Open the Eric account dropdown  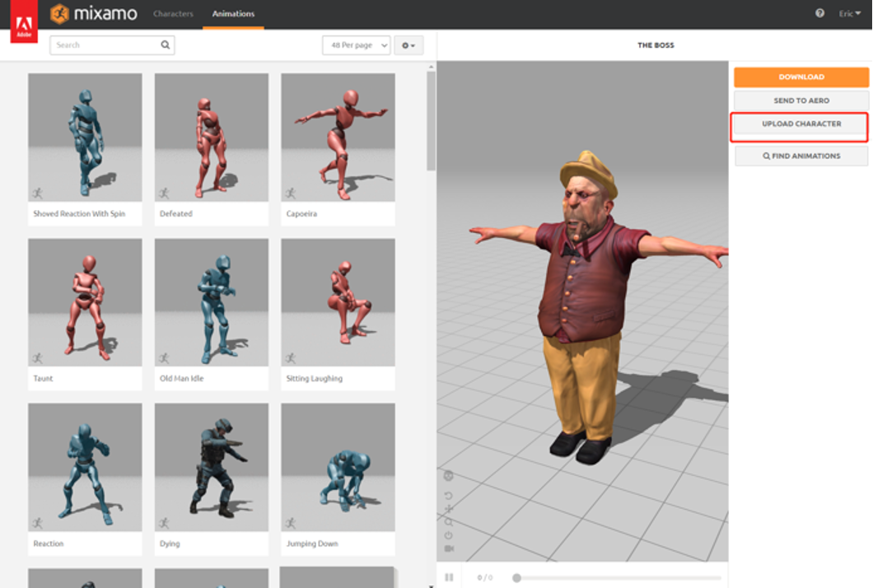click(850, 13)
